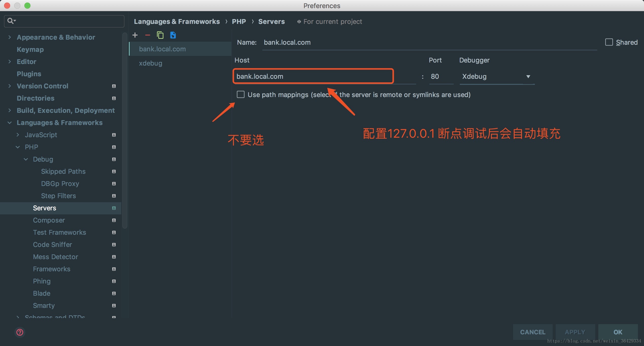Toggle the Shared checkbox
This screenshot has height=346, width=644.
pyautogui.click(x=609, y=42)
